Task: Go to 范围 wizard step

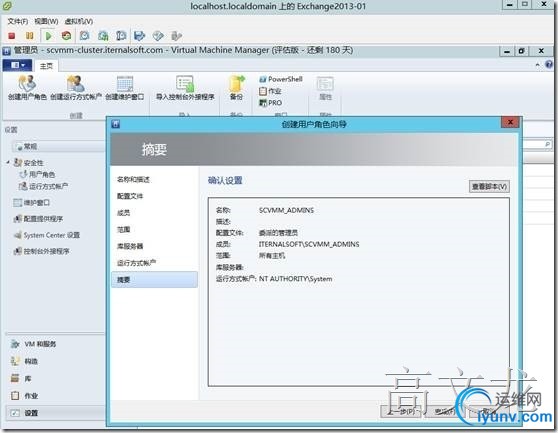Action: (x=123, y=229)
